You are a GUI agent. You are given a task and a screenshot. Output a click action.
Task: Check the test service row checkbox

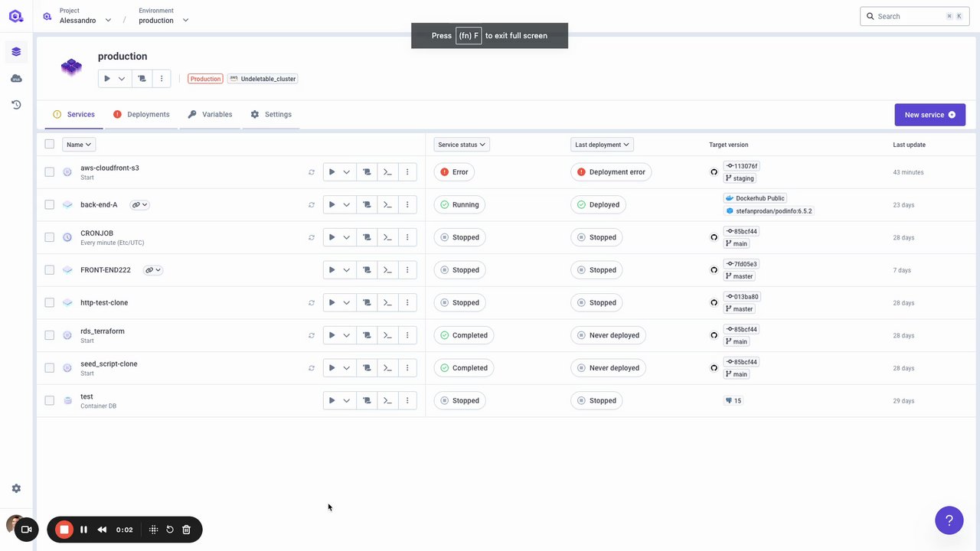pyautogui.click(x=50, y=400)
